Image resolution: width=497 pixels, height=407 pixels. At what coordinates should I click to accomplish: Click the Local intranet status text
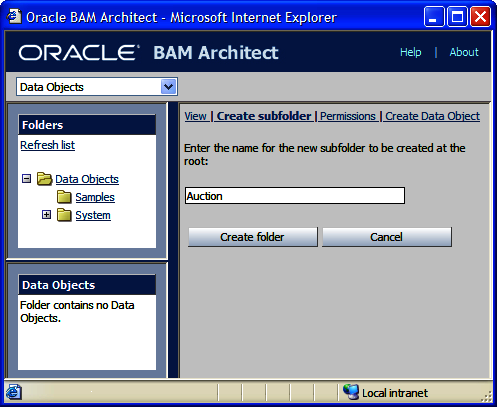[x=395, y=393]
